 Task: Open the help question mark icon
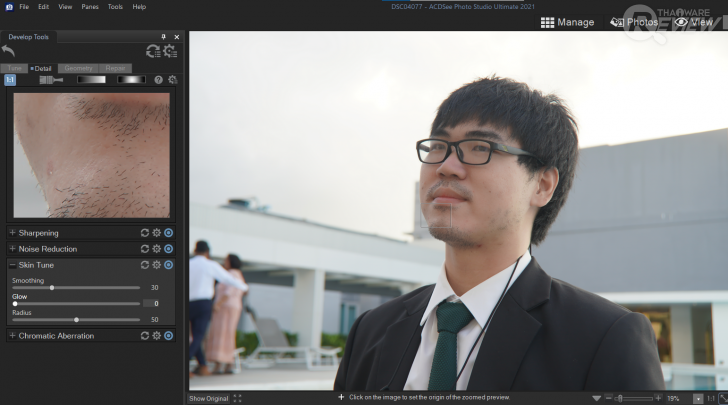click(159, 80)
